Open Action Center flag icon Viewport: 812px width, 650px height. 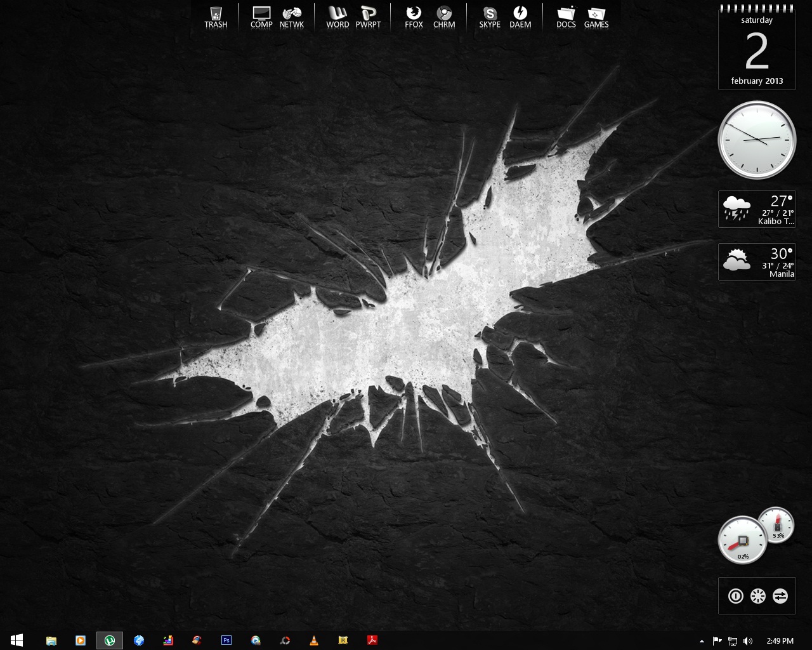point(717,641)
